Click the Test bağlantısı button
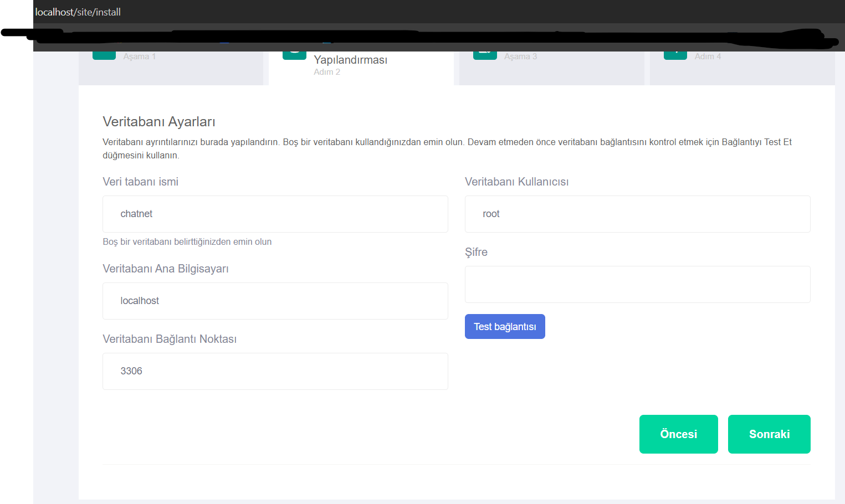Screen dimensions: 845x504 tap(505, 326)
